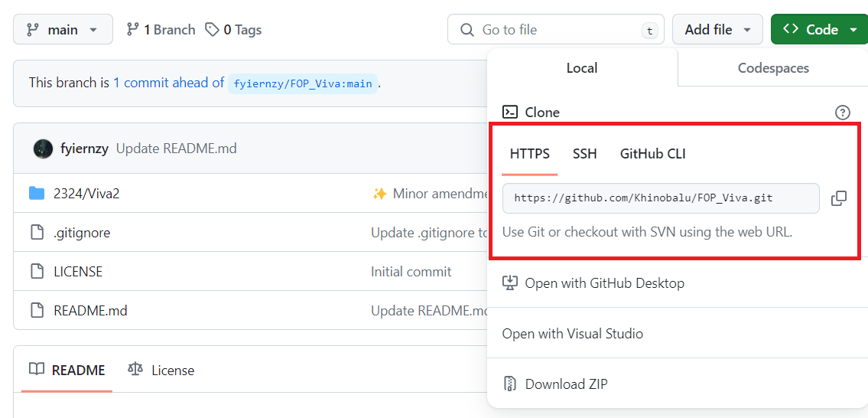Open the 1 Branch link
The image size is (868, 418).
(161, 29)
